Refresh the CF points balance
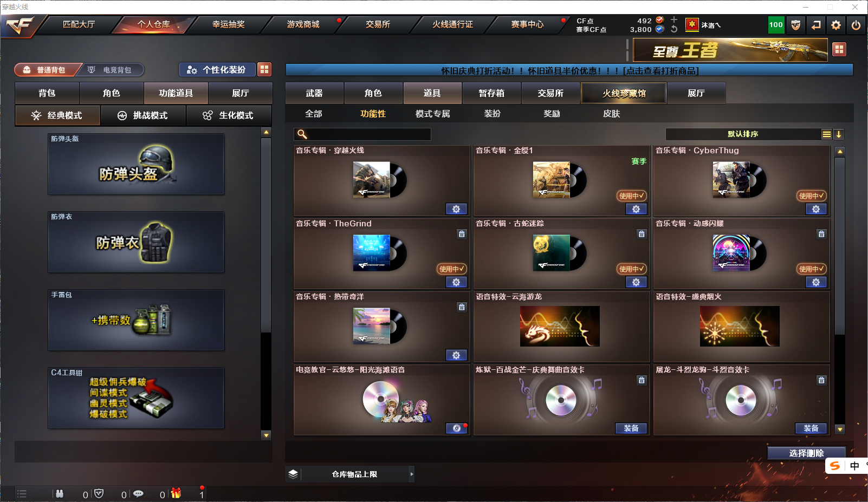This screenshot has height=502, width=868. click(674, 29)
